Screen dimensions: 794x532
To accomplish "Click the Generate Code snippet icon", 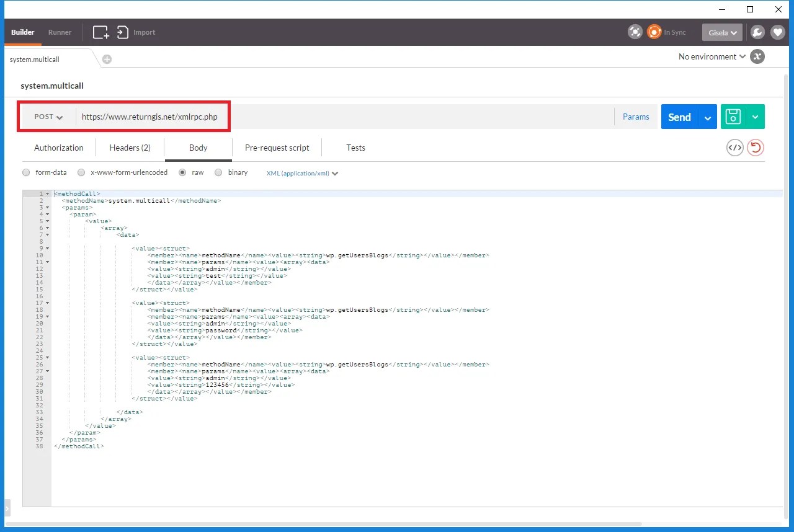I will [x=735, y=148].
